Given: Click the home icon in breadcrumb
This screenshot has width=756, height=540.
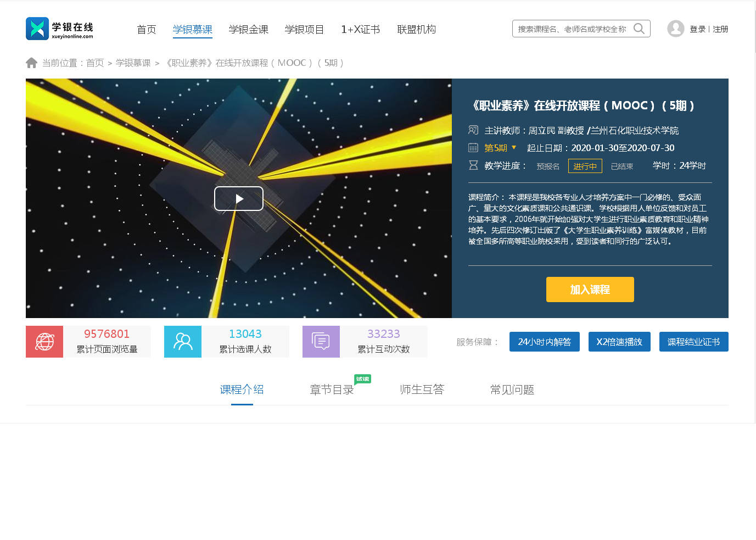Looking at the screenshot, I should click(x=31, y=63).
